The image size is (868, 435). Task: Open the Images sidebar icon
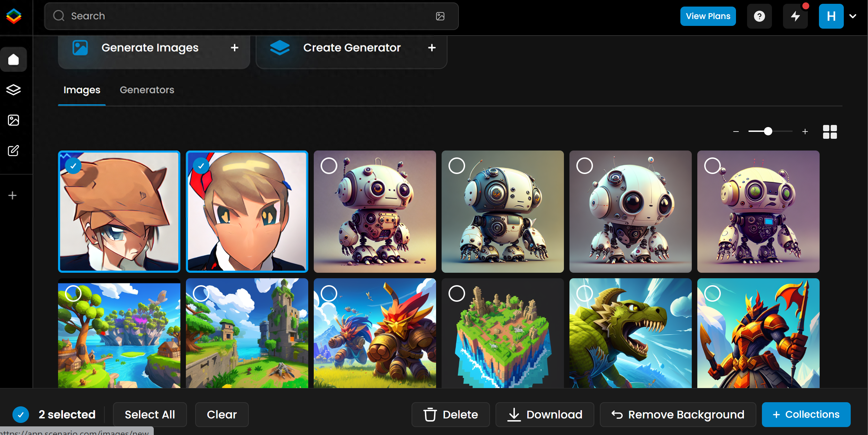[13, 120]
